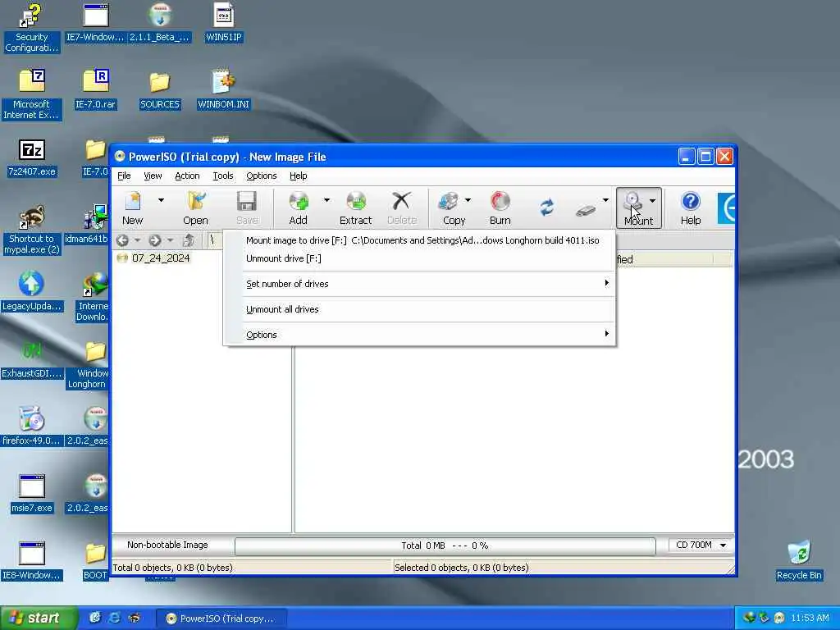Viewport: 840px width, 630px height.
Task: Select the 07_24_2024 tree item
Action: (161, 258)
